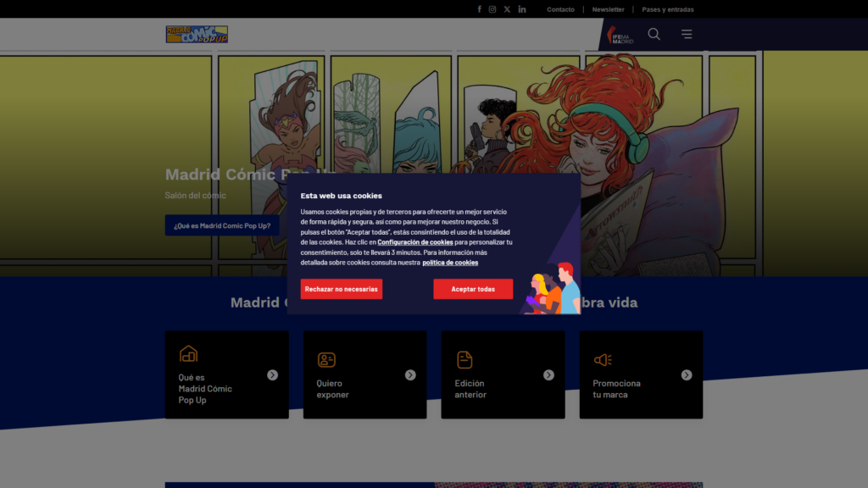
Task: Click the ID card icon in Quiero exponer
Action: coord(326,359)
